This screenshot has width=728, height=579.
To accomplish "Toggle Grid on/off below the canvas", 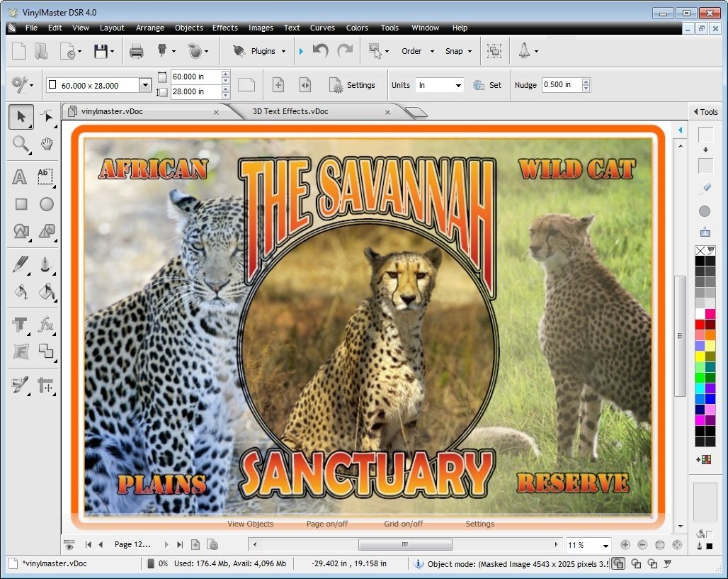I will click(403, 524).
